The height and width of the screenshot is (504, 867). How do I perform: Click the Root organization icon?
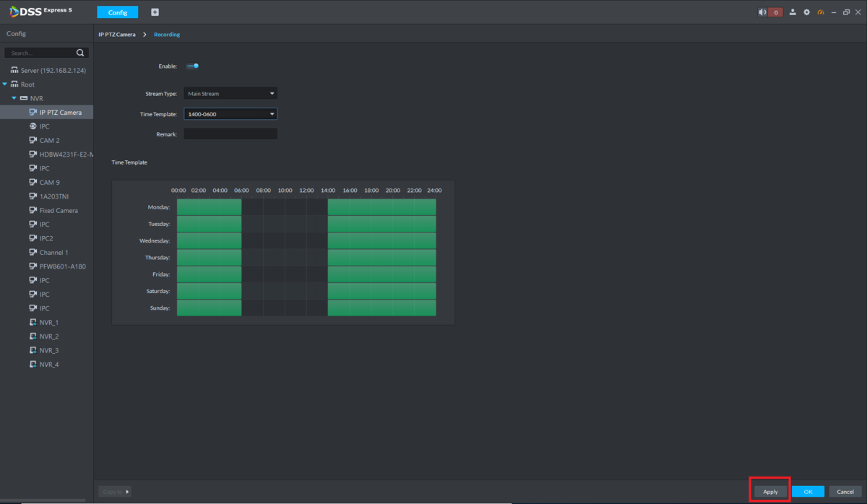click(x=14, y=84)
